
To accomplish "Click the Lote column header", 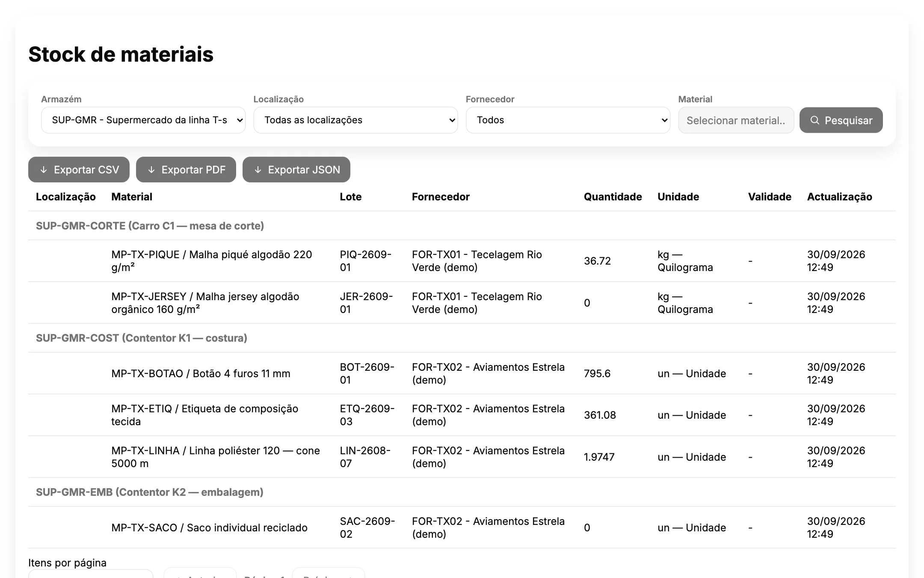I will pyautogui.click(x=351, y=197).
